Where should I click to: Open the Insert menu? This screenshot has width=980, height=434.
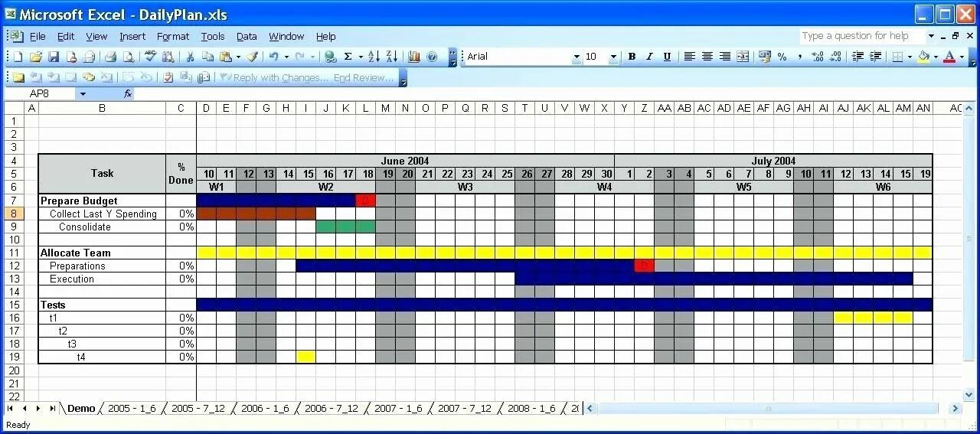(x=132, y=36)
